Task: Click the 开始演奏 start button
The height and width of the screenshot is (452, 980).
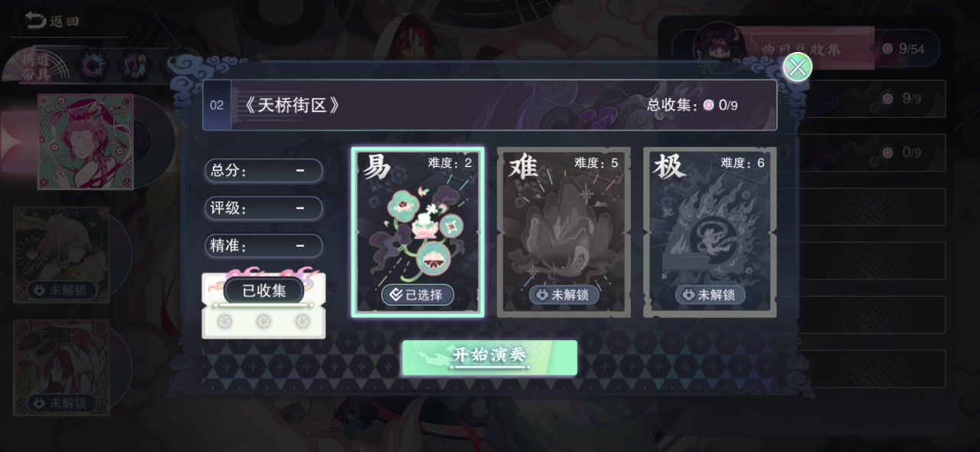Action: pos(490,358)
